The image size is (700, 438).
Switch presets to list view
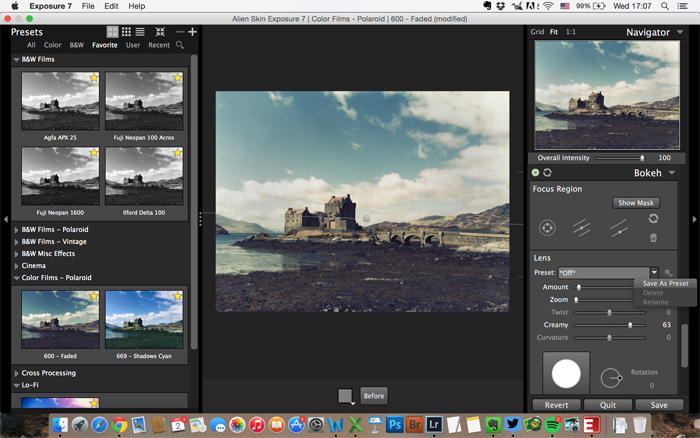(140, 32)
